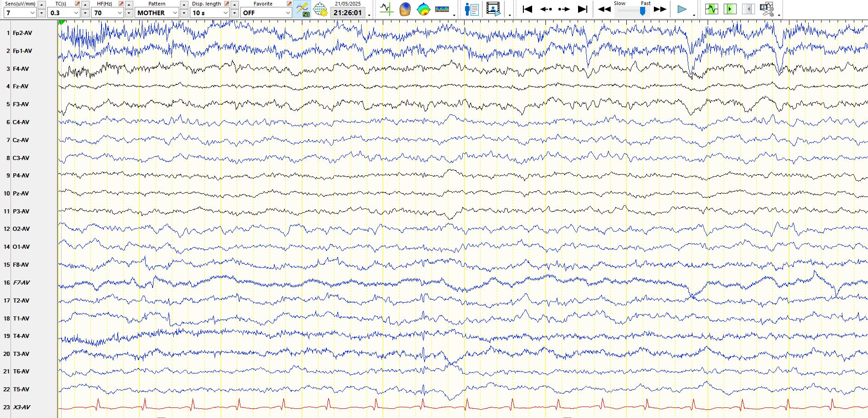Increase Disp. length with the up stepper

[235, 4]
